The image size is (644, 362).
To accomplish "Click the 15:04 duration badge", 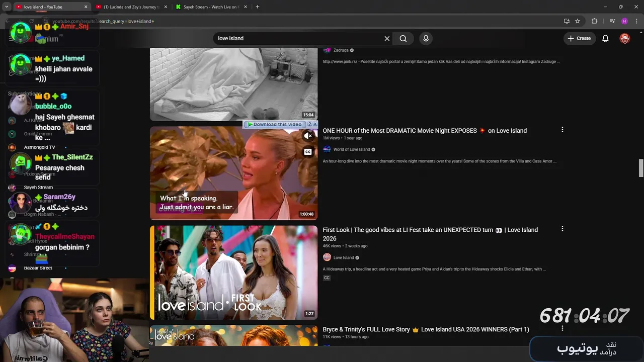I will click(x=308, y=115).
